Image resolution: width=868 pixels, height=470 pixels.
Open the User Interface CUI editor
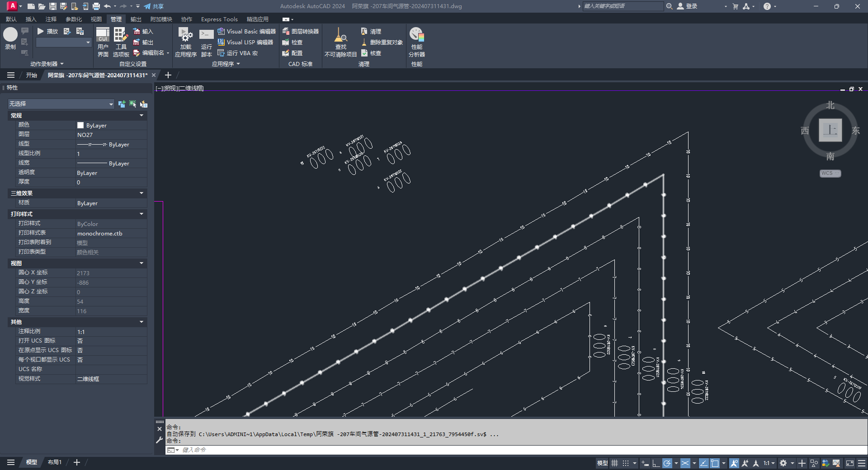tap(103, 42)
